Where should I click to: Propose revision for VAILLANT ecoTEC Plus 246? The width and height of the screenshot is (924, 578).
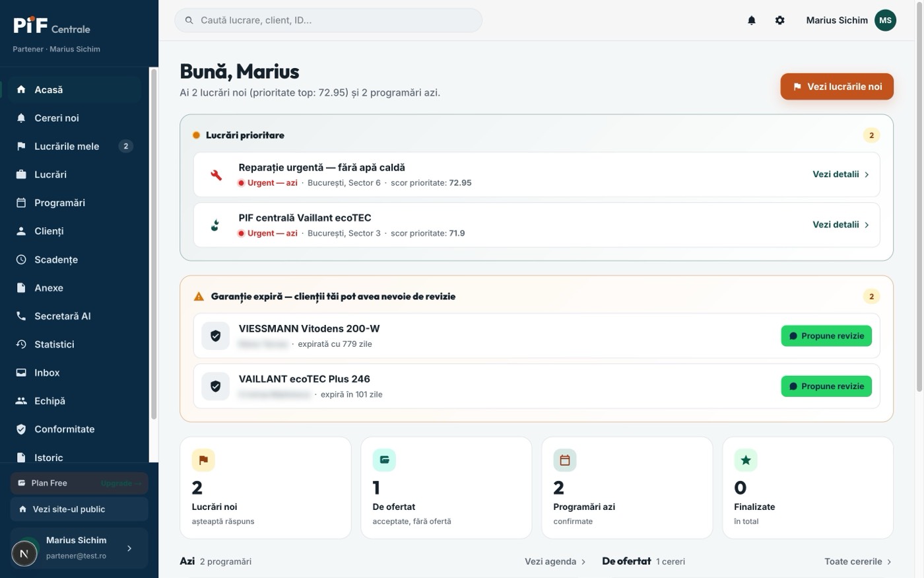click(x=826, y=386)
